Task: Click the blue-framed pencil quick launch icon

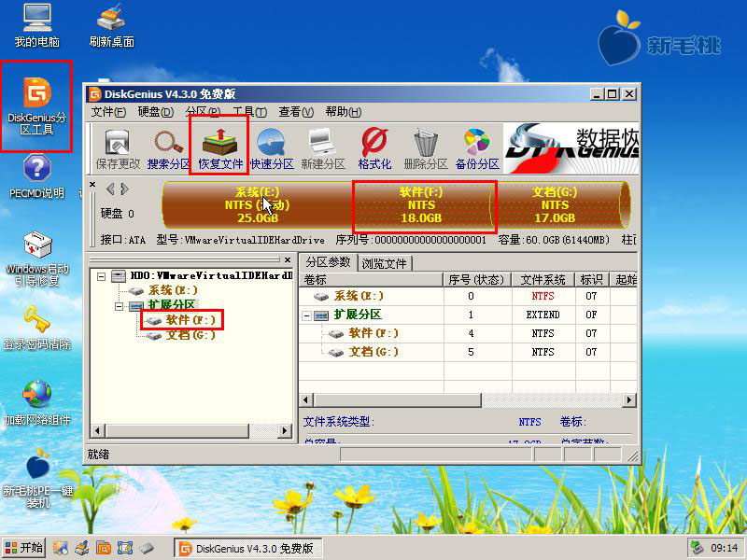Action: pyautogui.click(x=125, y=548)
